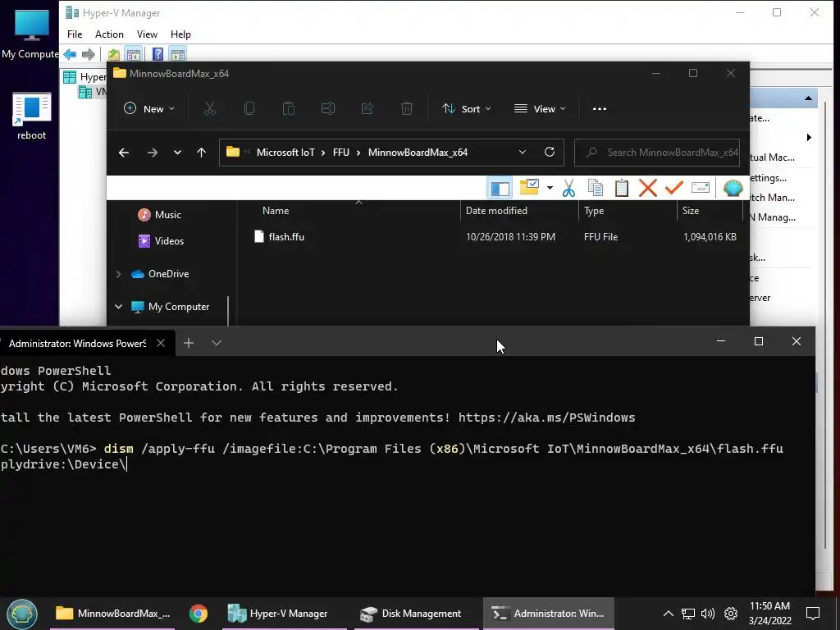Click the folder options checkmark icon
Viewport: 840px width, 630px height.
tap(529, 188)
